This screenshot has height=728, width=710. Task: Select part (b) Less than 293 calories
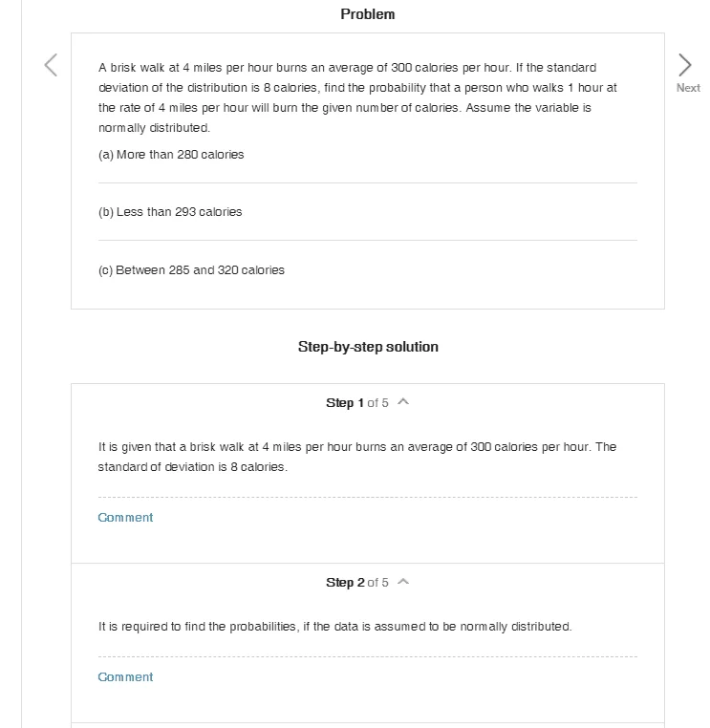click(x=170, y=212)
